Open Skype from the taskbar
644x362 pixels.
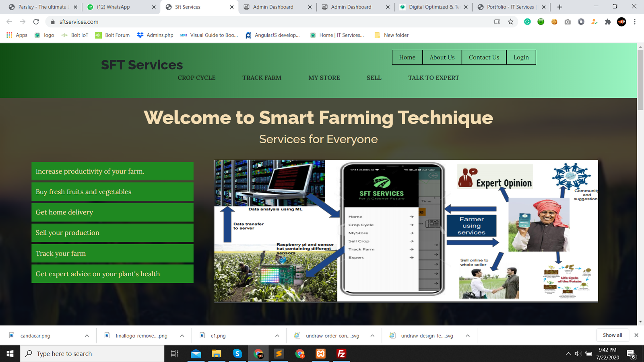click(237, 354)
